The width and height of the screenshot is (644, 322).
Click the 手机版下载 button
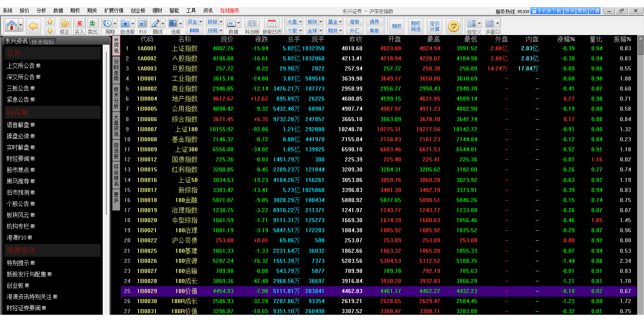click(547, 11)
